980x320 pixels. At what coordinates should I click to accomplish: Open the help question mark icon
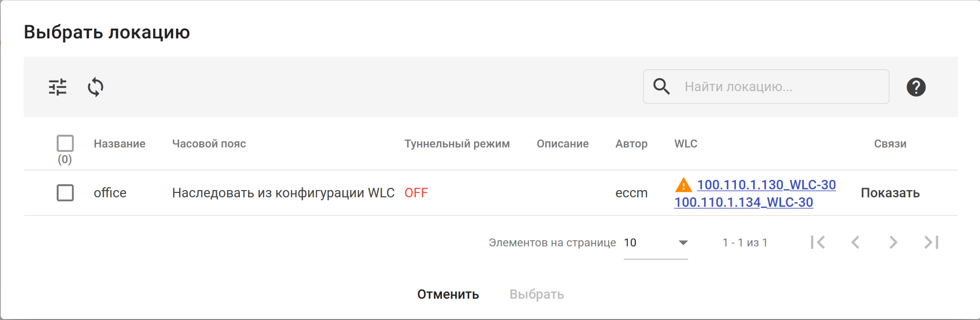[916, 87]
